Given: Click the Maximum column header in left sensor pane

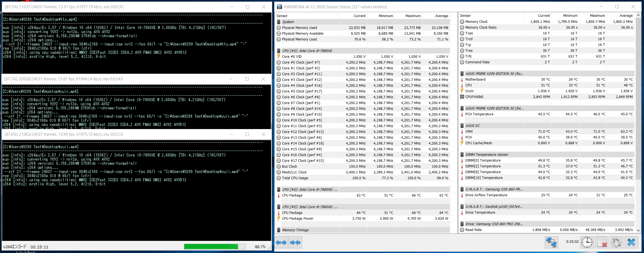Looking at the screenshot, I should point(409,16).
